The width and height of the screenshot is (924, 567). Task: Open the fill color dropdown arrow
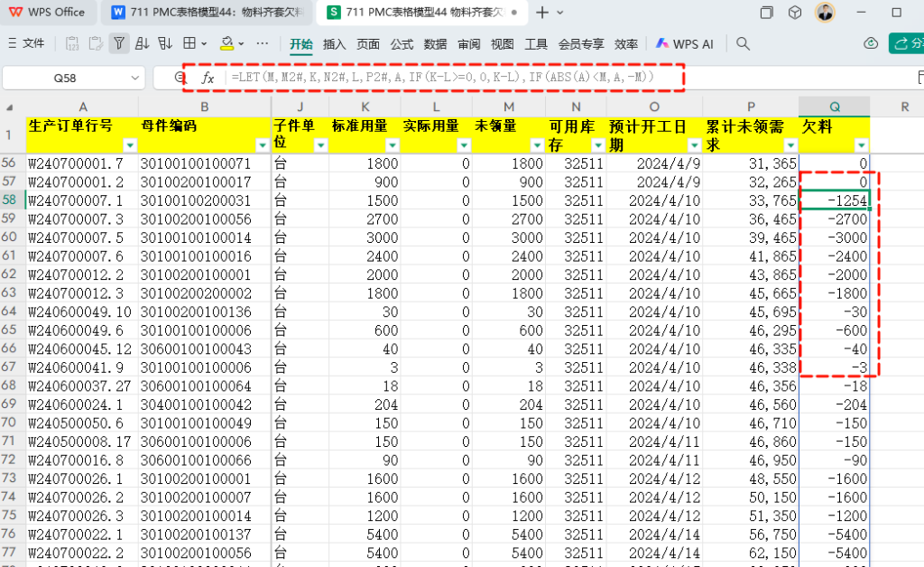pos(241,43)
